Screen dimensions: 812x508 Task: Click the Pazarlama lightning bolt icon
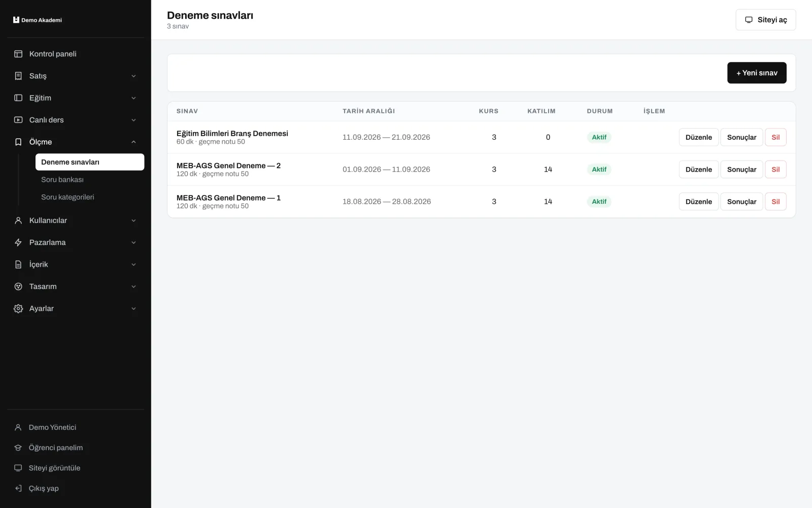pyautogui.click(x=18, y=242)
